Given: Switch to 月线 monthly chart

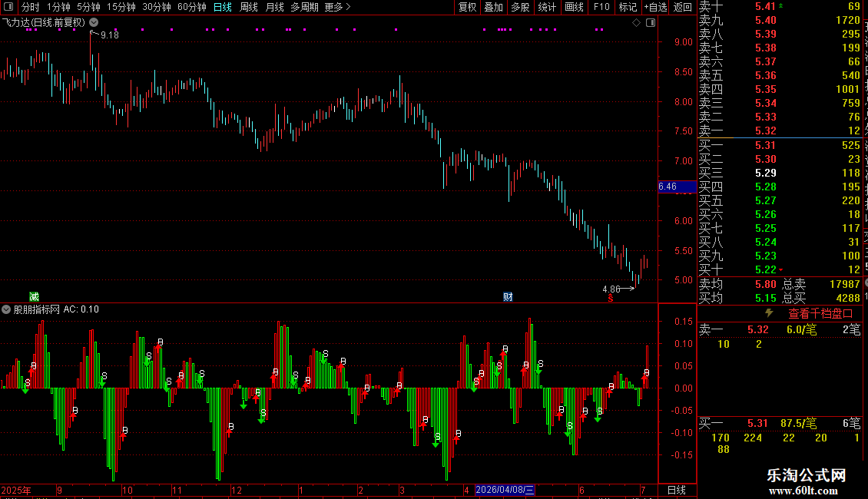Looking at the screenshot, I should [274, 7].
